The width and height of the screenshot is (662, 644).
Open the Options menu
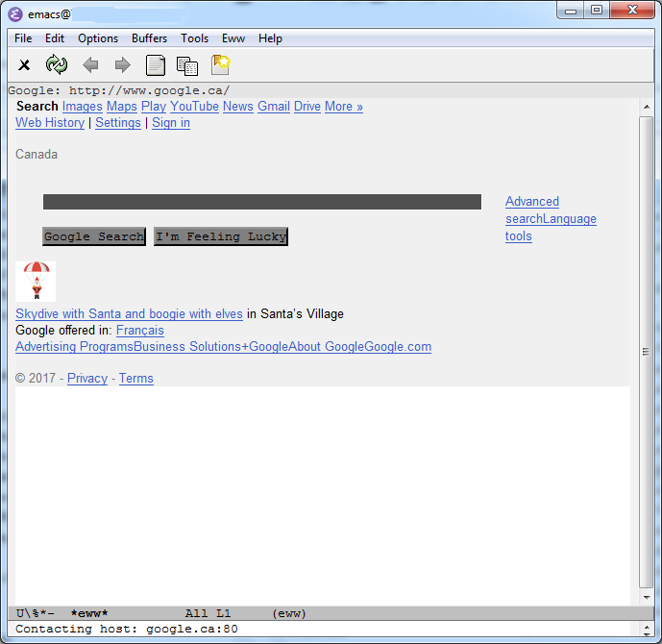coord(98,38)
